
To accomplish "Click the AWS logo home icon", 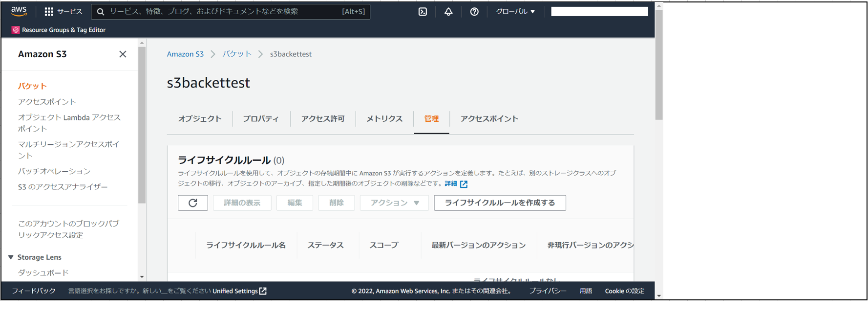I will pos(19,11).
